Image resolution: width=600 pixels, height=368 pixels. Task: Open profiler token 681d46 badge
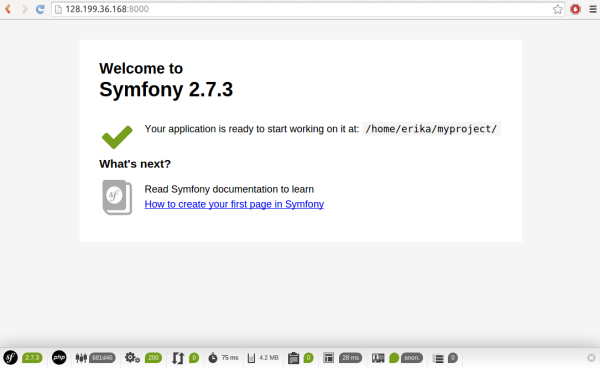(102, 358)
